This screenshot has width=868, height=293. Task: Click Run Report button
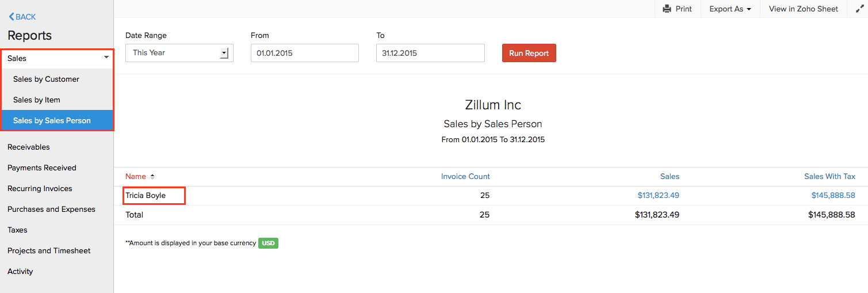coord(529,53)
